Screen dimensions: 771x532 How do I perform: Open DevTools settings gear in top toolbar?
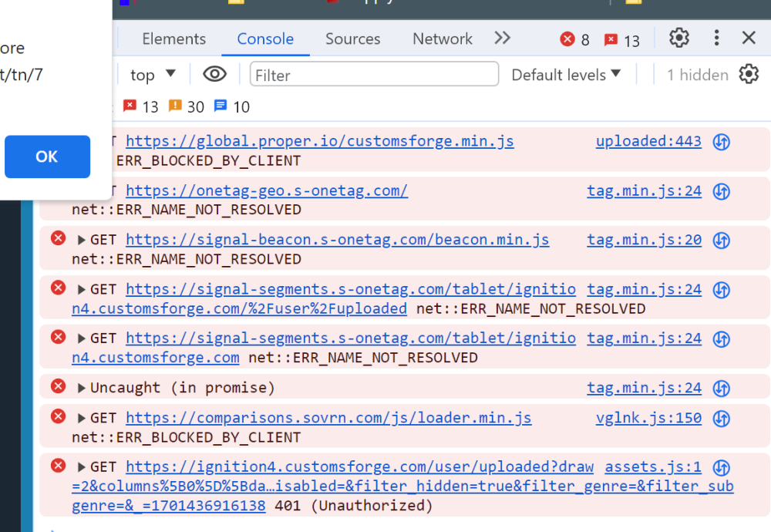coord(678,38)
